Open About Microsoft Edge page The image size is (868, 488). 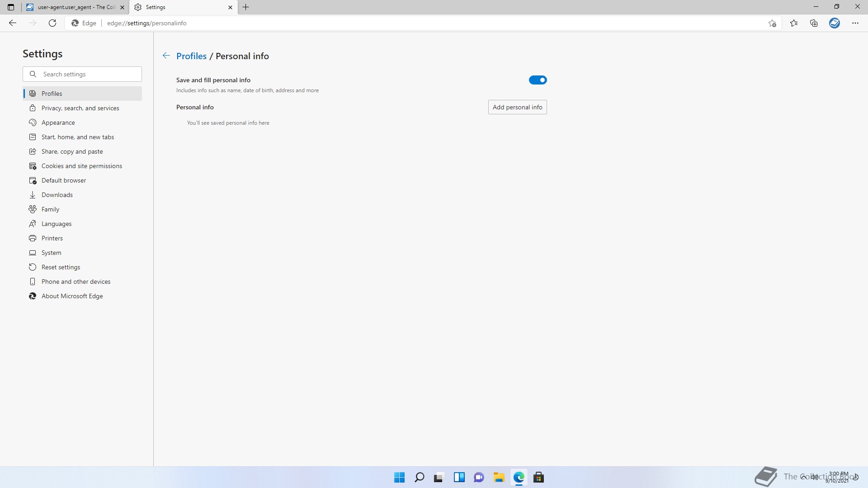coord(72,296)
